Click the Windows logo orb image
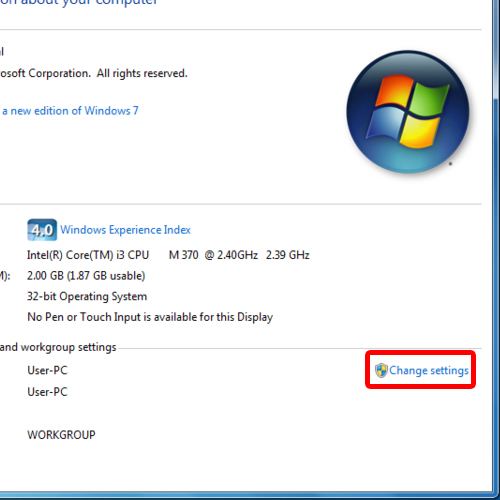This screenshot has height=500, width=500. 408,112
